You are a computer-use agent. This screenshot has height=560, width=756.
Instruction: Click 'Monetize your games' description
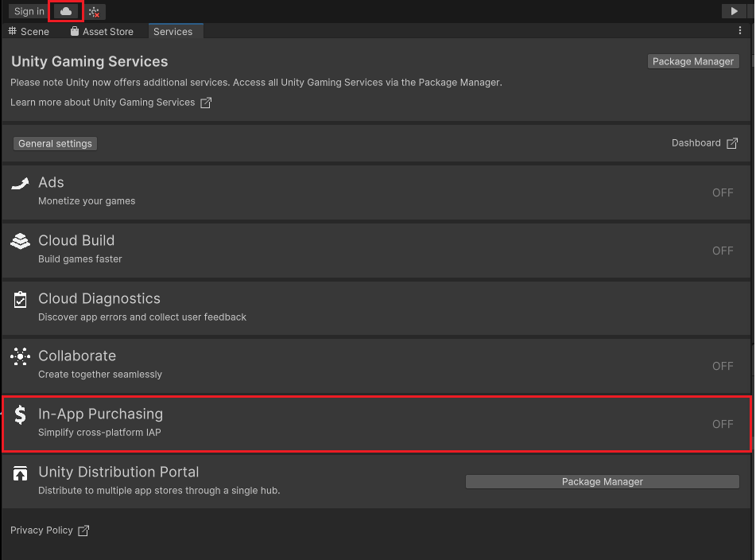(x=87, y=201)
